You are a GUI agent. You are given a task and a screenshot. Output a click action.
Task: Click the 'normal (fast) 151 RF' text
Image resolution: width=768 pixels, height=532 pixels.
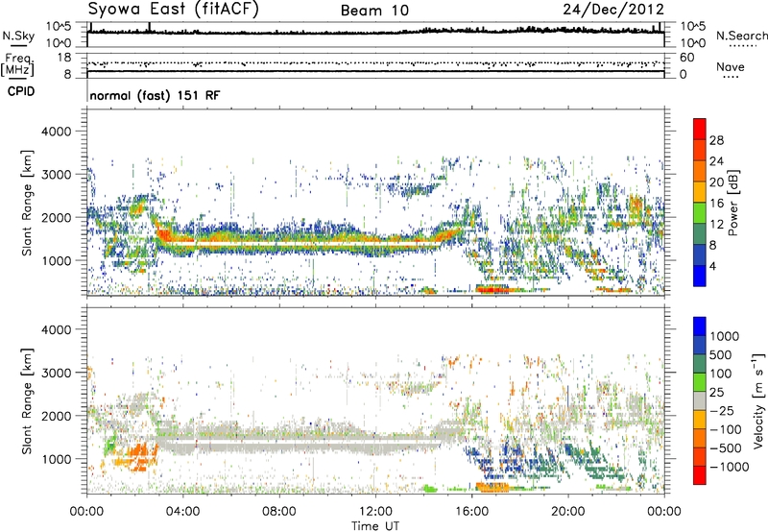pos(155,95)
